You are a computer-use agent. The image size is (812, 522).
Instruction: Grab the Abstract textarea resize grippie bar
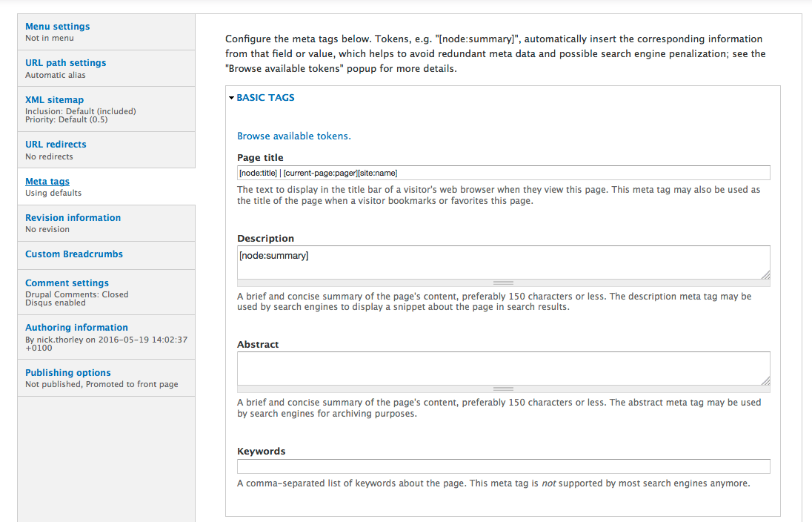pos(503,389)
